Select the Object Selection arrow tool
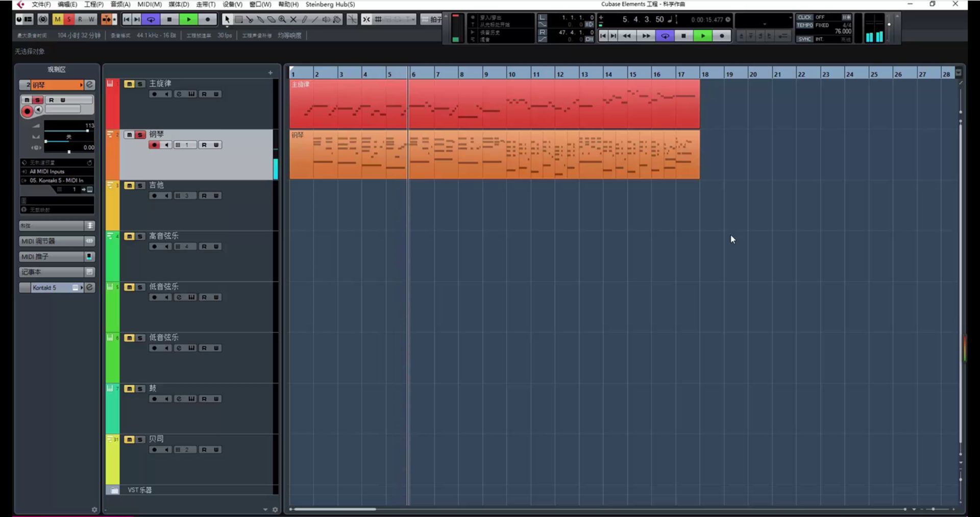The image size is (980, 517). tap(227, 19)
